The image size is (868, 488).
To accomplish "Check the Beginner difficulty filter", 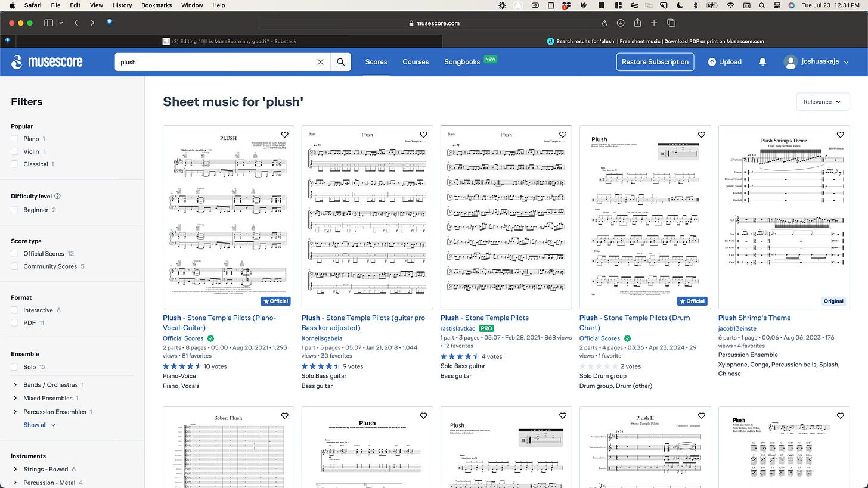I will (x=14, y=210).
